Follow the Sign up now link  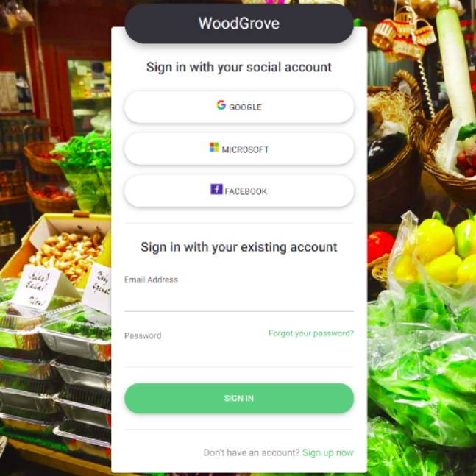[x=328, y=452]
